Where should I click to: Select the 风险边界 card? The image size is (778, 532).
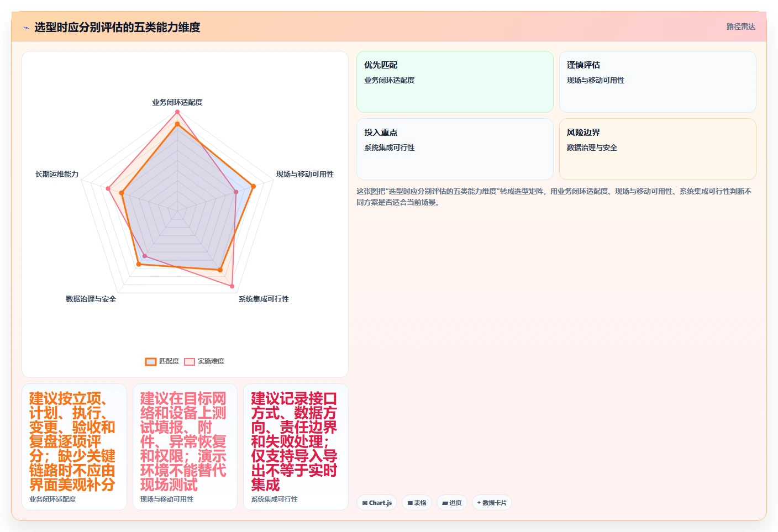click(x=658, y=149)
